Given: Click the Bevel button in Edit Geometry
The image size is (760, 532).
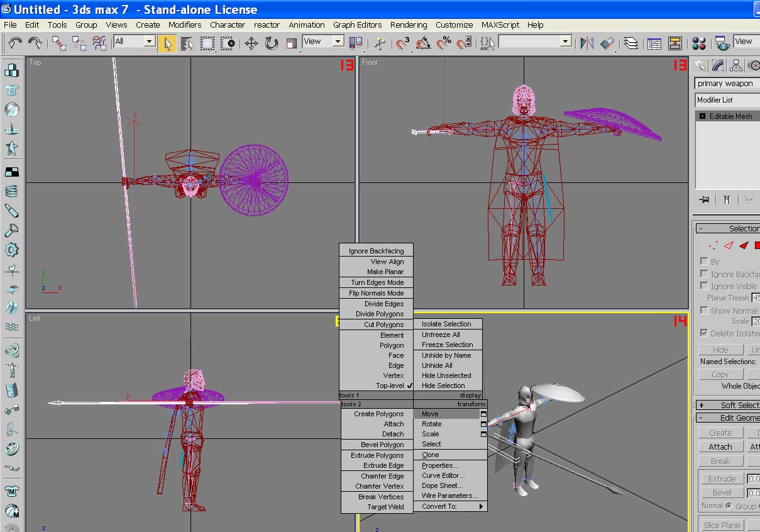Looking at the screenshot, I should (722, 492).
